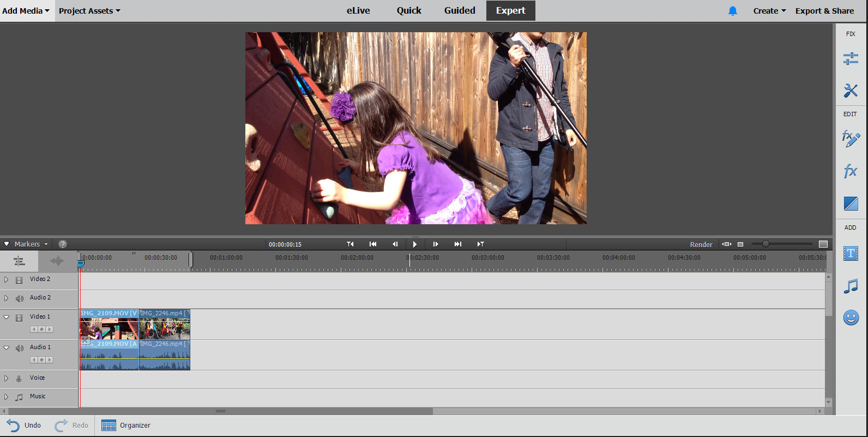
Task: Toggle the Audio 2 track speaker icon
Action: click(x=19, y=298)
